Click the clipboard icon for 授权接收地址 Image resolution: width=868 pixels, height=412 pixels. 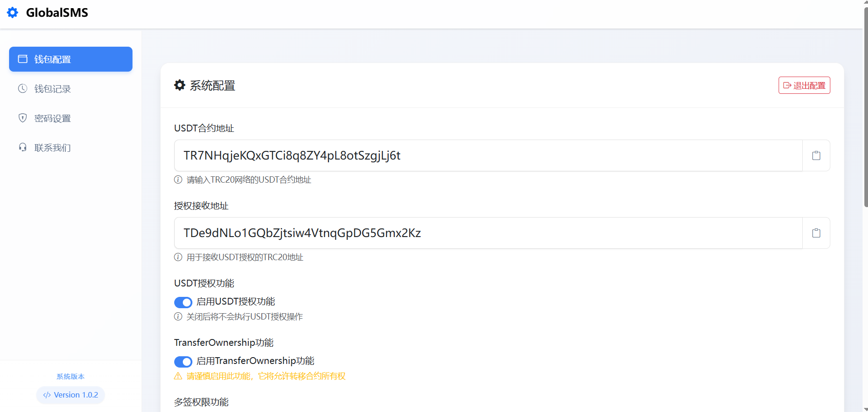816,233
